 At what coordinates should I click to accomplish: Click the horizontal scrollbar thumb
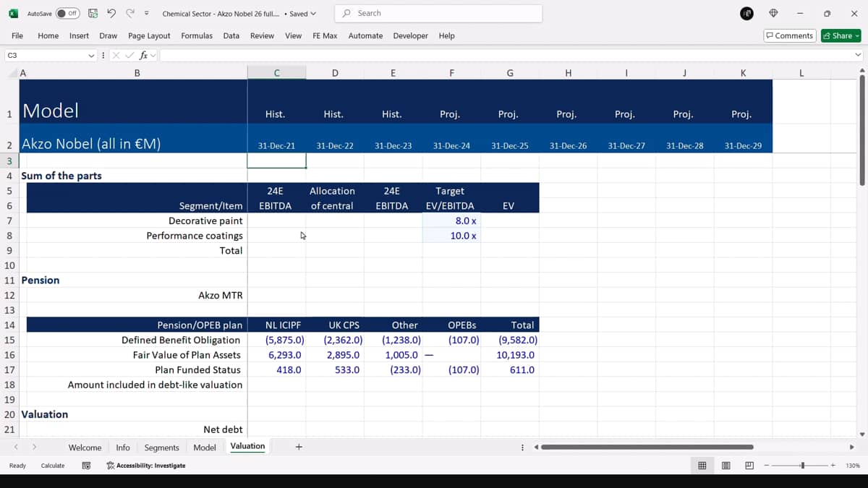647,447
